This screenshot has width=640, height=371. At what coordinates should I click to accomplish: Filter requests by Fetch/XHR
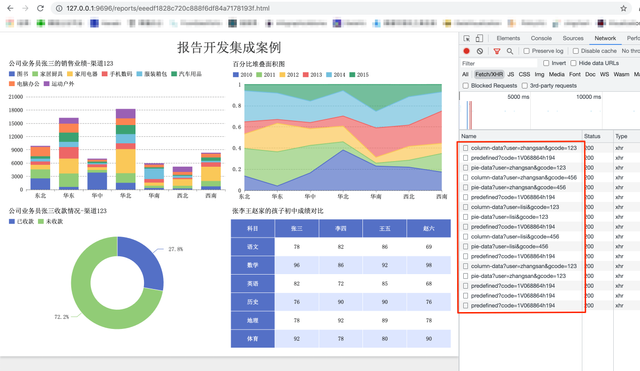489,74
